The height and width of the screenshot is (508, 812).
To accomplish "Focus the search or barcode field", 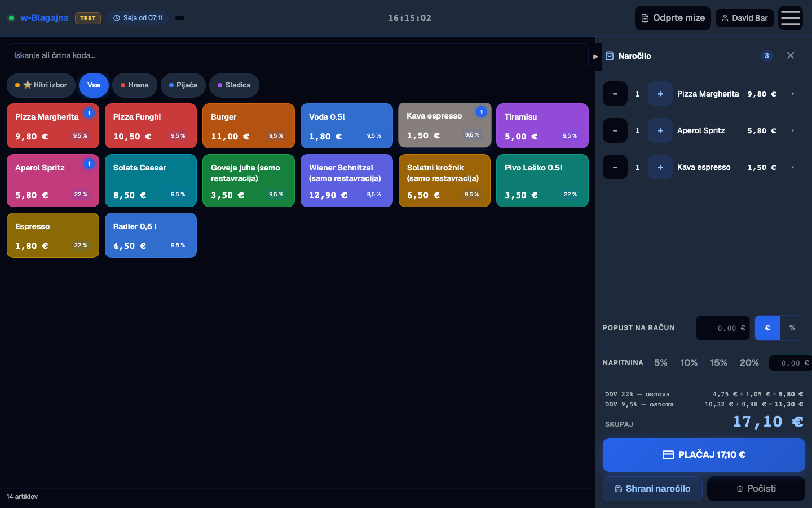I will click(x=298, y=55).
